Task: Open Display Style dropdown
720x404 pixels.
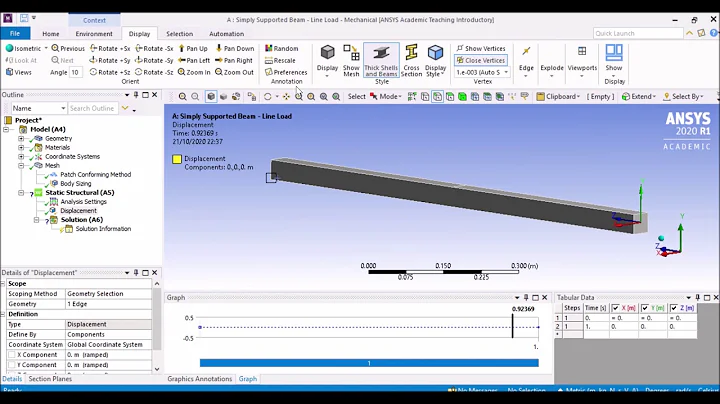Action: tap(435, 61)
